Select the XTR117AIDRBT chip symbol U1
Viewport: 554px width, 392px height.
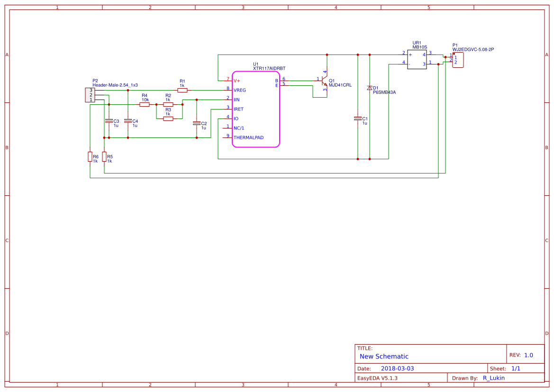[x=256, y=109]
